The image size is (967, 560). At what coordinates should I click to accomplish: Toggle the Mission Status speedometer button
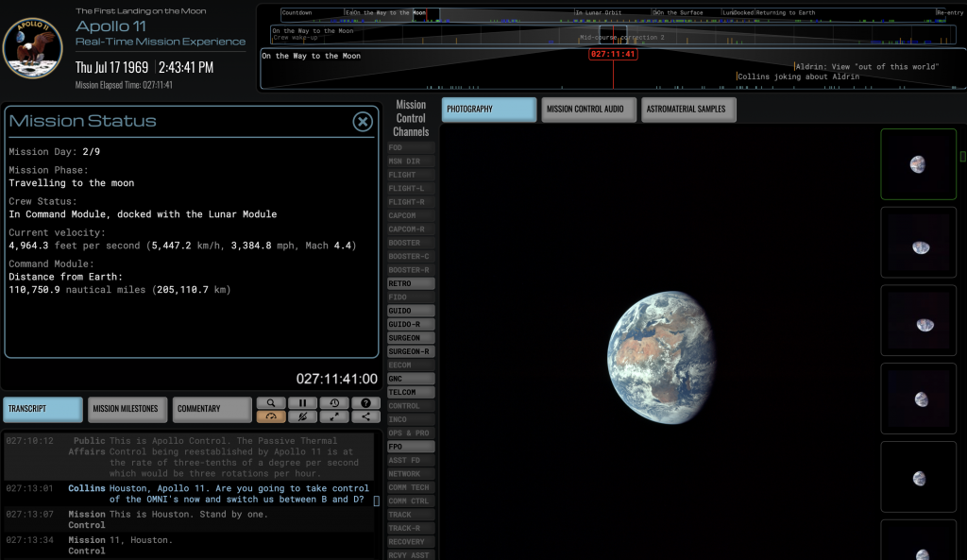(x=271, y=416)
